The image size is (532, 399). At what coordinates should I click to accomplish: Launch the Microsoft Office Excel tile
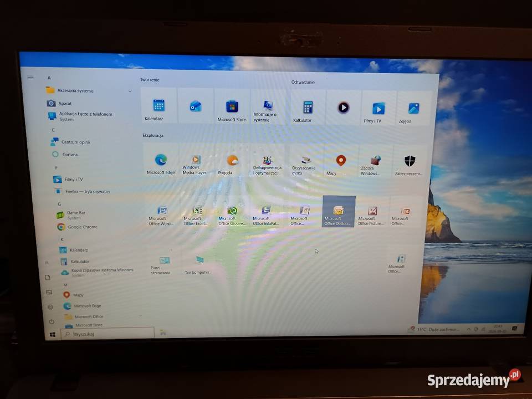click(197, 211)
